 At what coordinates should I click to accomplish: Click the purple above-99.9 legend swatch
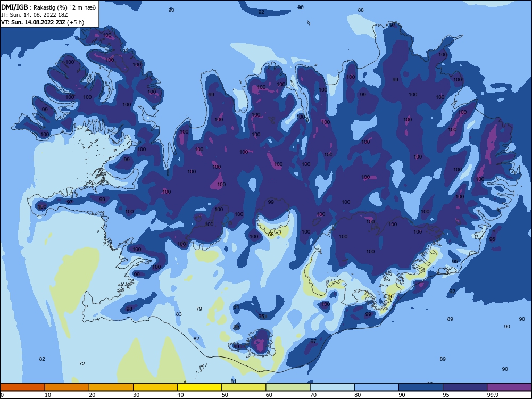[x=509, y=387]
